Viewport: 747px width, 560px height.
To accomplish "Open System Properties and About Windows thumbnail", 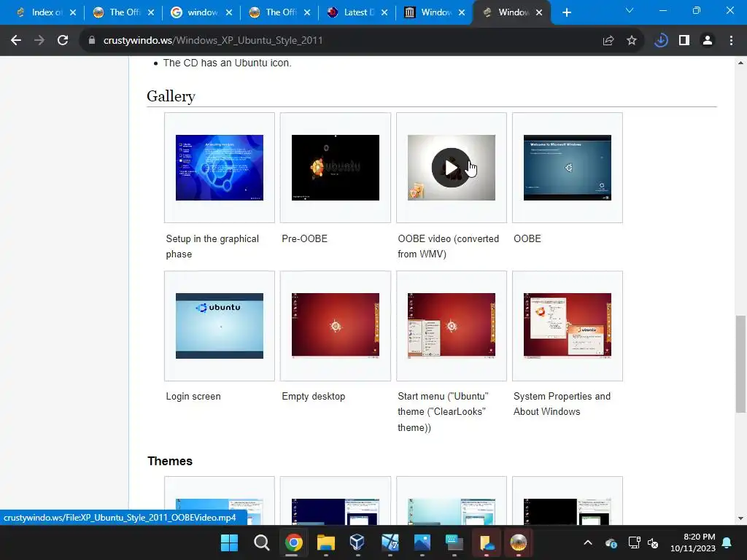I will (568, 326).
